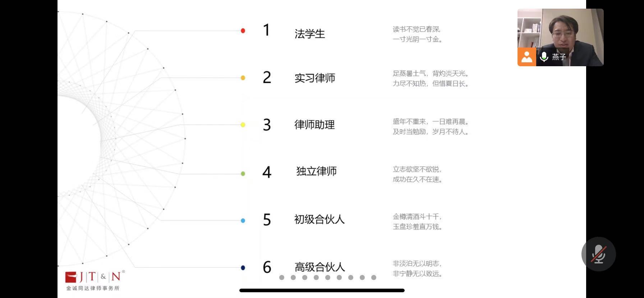Tap the red dot beside number 1
The image size is (644, 298).
tap(243, 31)
